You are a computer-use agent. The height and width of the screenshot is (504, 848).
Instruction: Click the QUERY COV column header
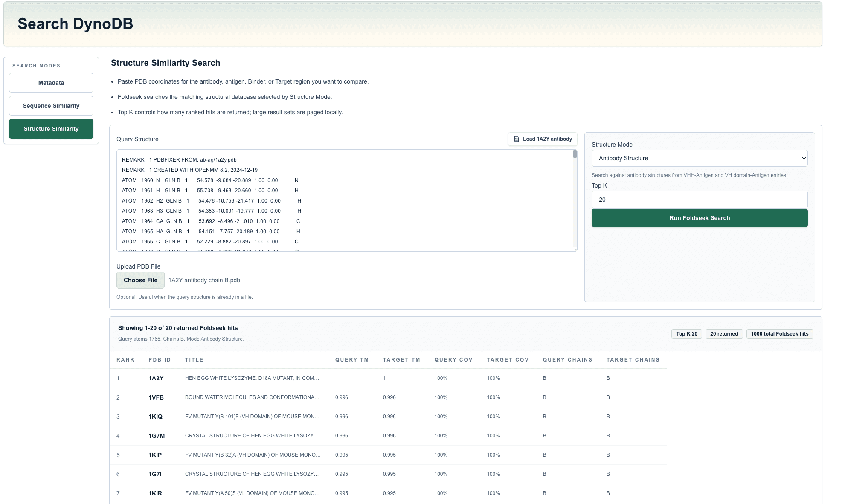(453, 360)
